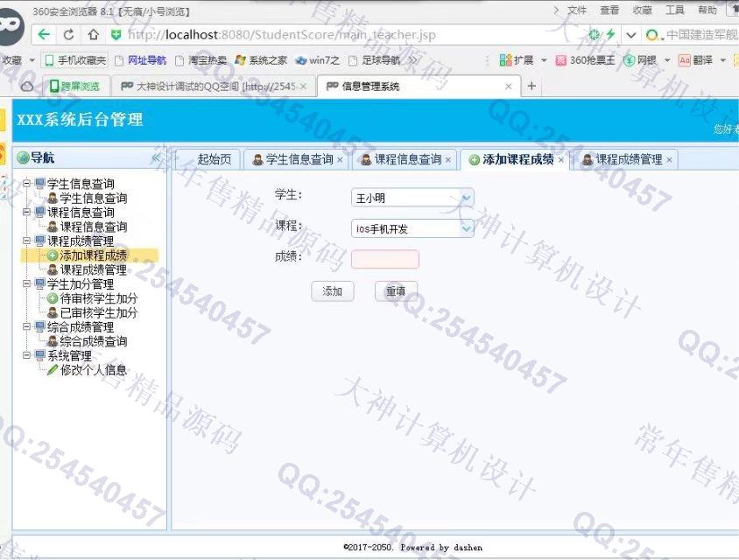Open the 收藏 menu
Viewport: 739px width, 560px height.
642,10
